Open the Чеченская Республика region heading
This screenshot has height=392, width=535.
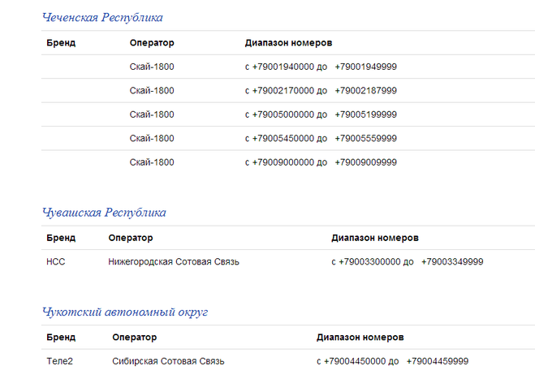coord(102,17)
